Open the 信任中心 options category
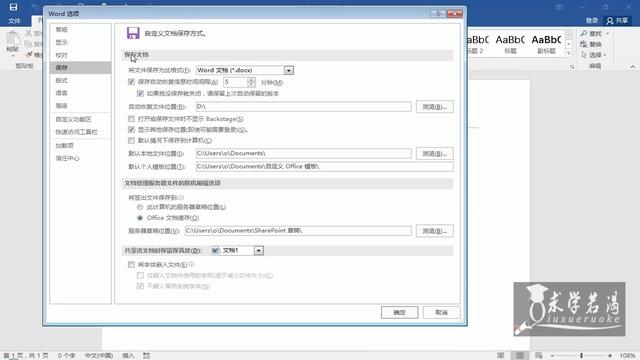This screenshot has width=640, height=360. [x=80, y=158]
